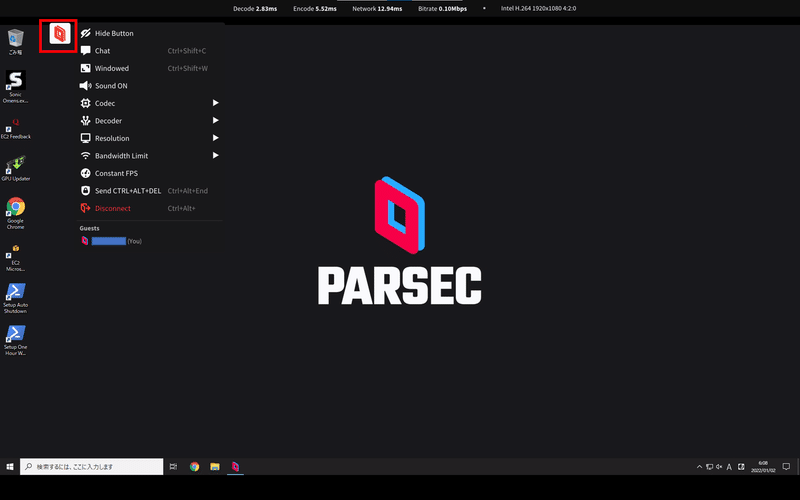The width and height of the screenshot is (800, 500).
Task: Expand the Resolution submenu arrow
Action: (215, 138)
